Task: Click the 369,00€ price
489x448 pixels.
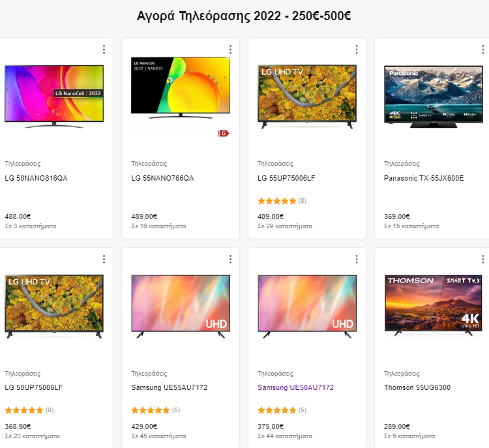Action: [397, 217]
